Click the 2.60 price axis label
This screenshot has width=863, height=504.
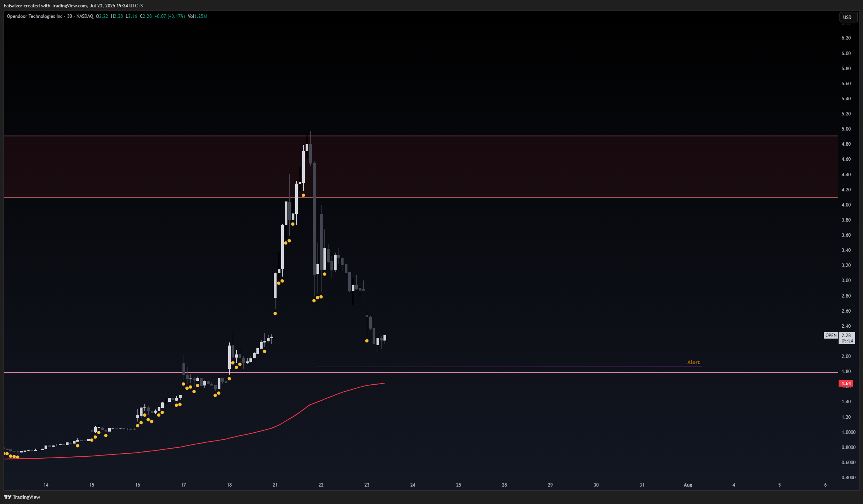point(846,311)
